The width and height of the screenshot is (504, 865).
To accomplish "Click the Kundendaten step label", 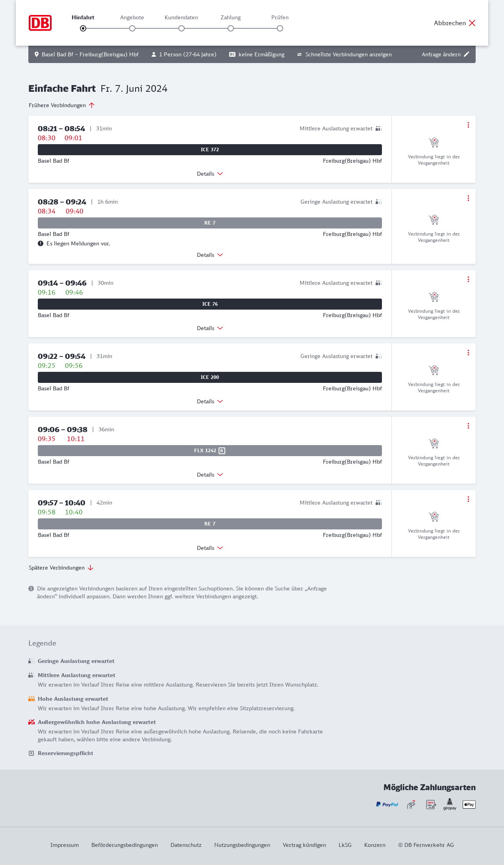I will pyautogui.click(x=181, y=17).
